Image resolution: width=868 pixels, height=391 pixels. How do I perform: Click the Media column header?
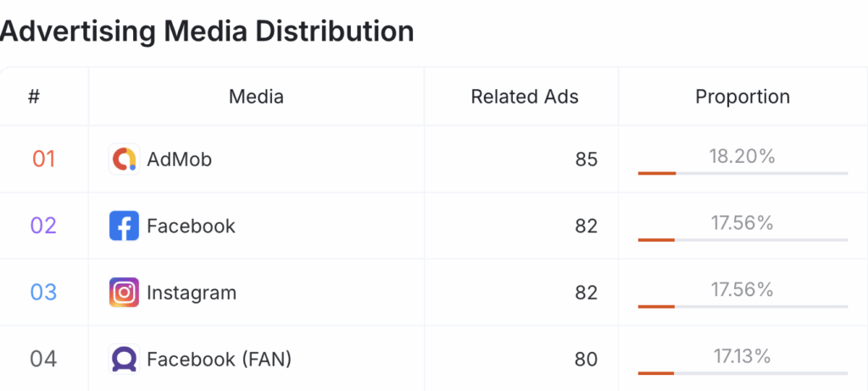coord(256,97)
